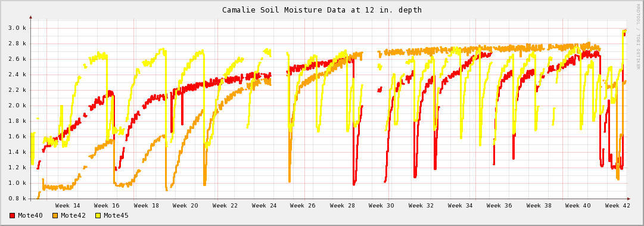
Task: Click the RRDTOOL / TOBI OETIKER watermark
Action: 637,36
